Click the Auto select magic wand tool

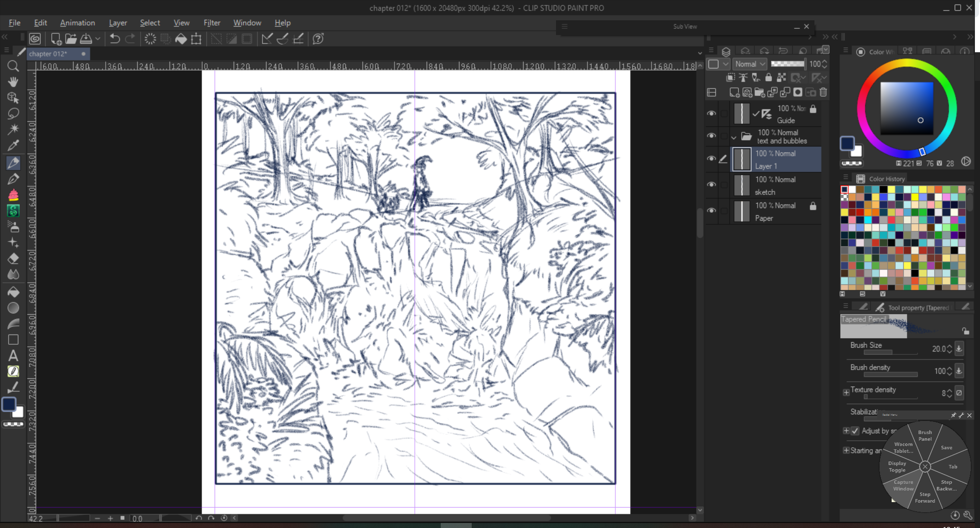coord(13,129)
